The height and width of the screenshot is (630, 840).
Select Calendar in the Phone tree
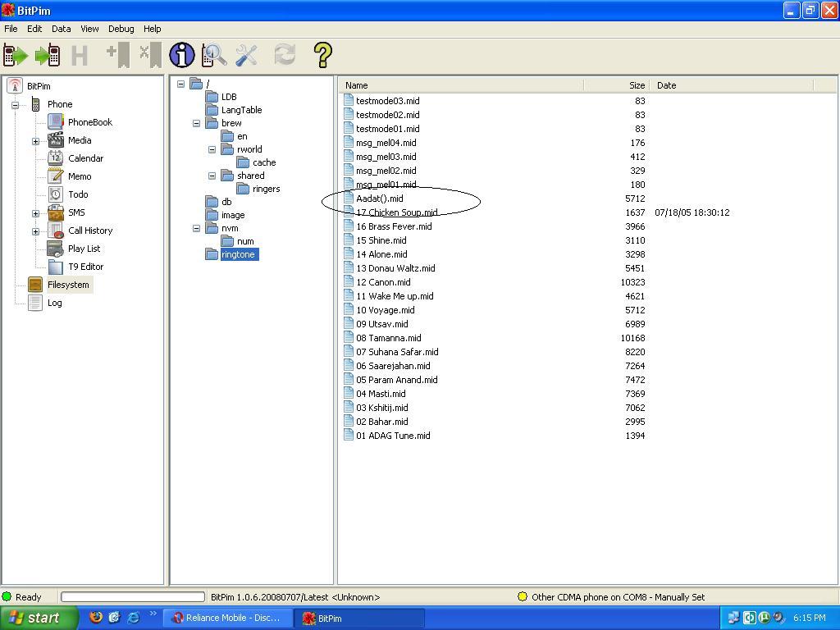coord(85,158)
